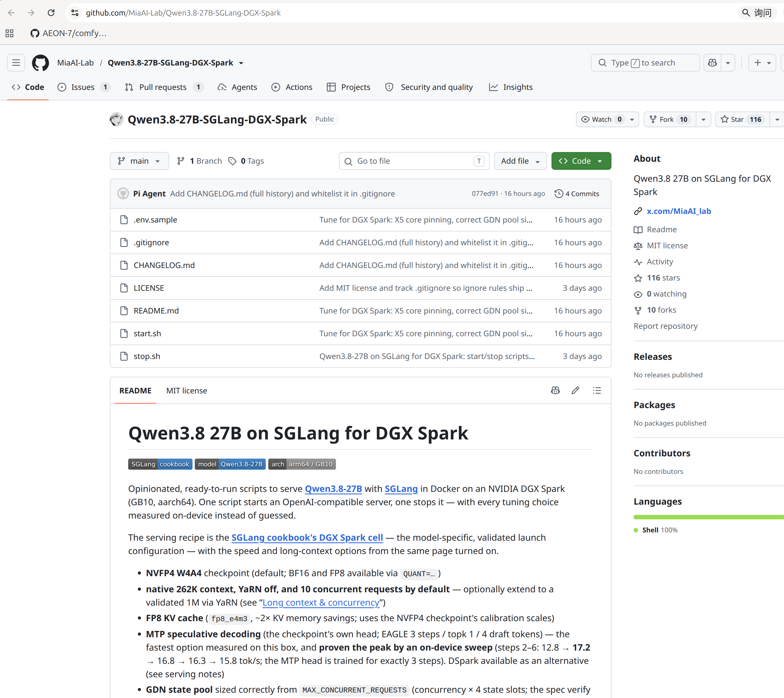This screenshot has height=698, width=784.
Task: Open the GitHub hamburger navigation menu
Action: tap(16, 62)
